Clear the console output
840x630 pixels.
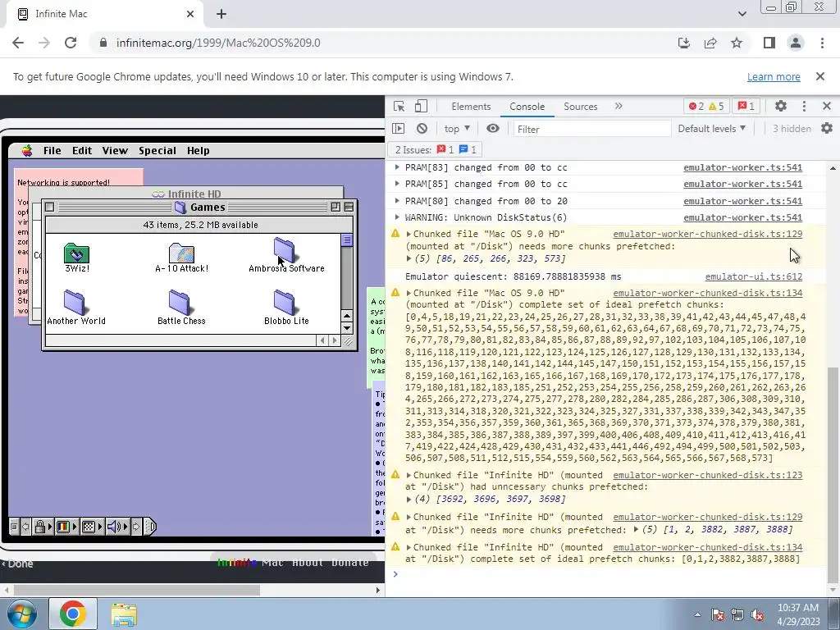(x=422, y=129)
